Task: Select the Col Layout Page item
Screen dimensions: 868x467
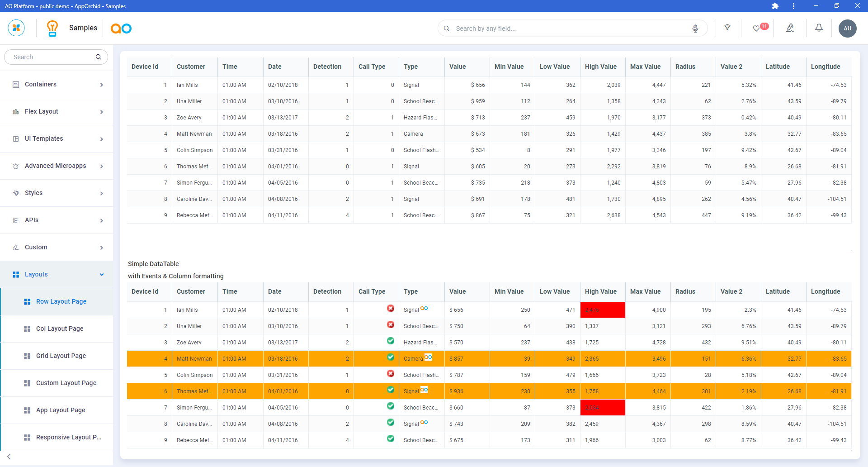Action: click(x=60, y=329)
